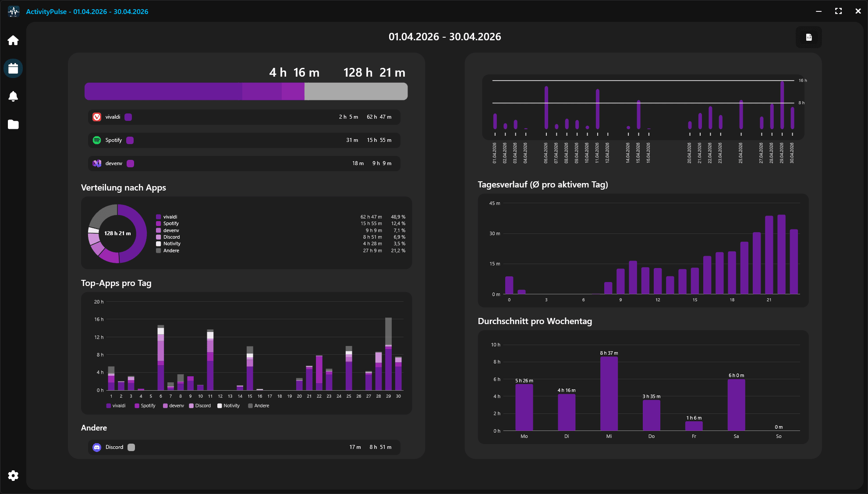868x494 pixels.
Task: Open settings gear in sidebar
Action: click(x=13, y=476)
